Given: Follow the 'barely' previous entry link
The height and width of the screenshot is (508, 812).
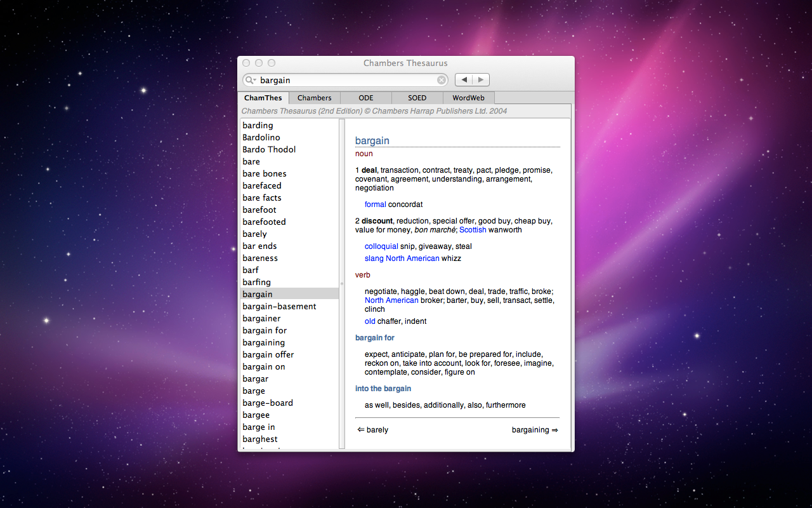Looking at the screenshot, I should pyautogui.click(x=373, y=430).
